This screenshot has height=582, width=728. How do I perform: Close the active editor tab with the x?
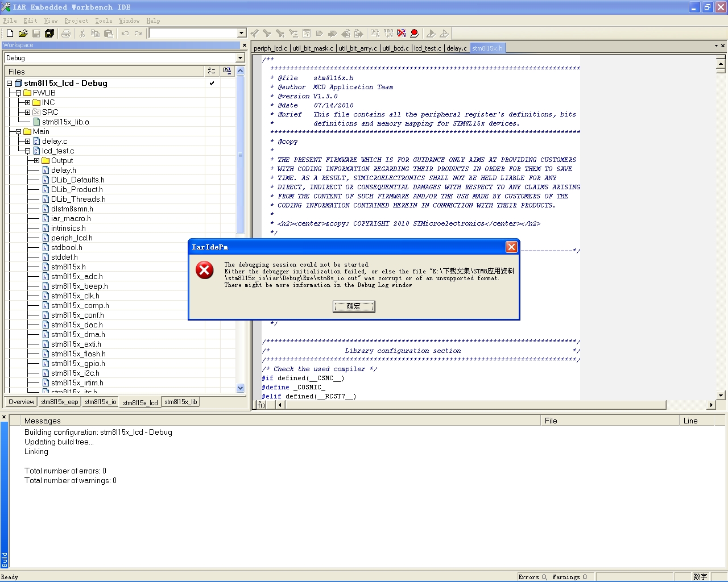[x=723, y=45]
